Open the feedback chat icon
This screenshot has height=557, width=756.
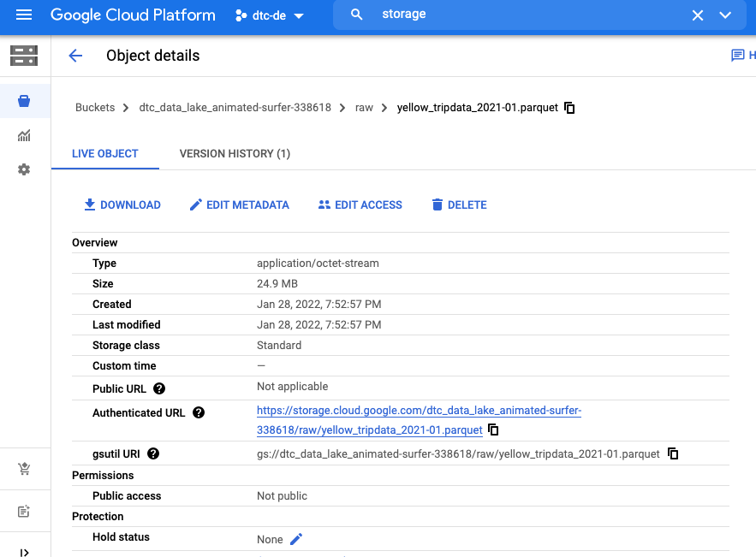738,56
